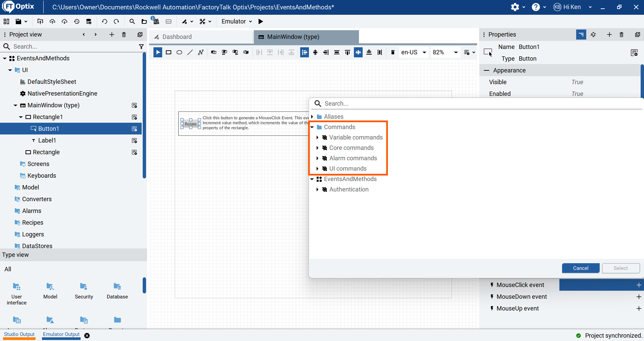Focus the dialog Search field
Image resolution: width=644 pixels, height=341 pixels.
tap(477, 104)
